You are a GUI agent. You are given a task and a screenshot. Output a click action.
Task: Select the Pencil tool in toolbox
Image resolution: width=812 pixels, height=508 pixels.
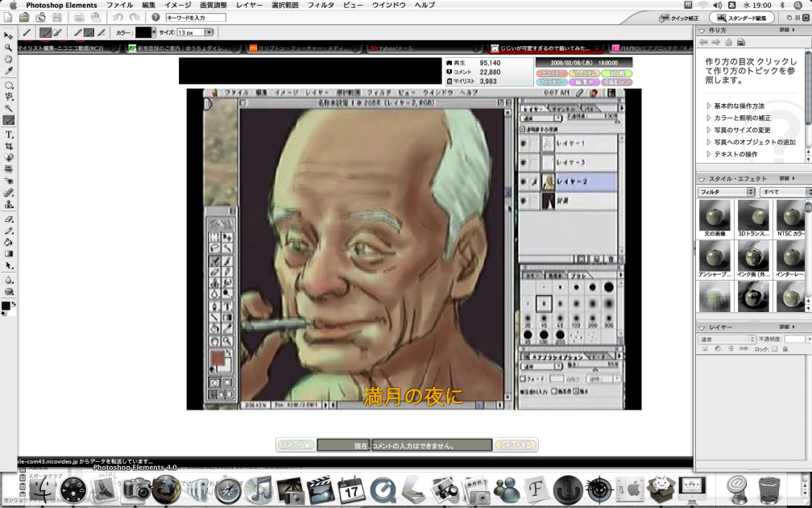click(8, 231)
